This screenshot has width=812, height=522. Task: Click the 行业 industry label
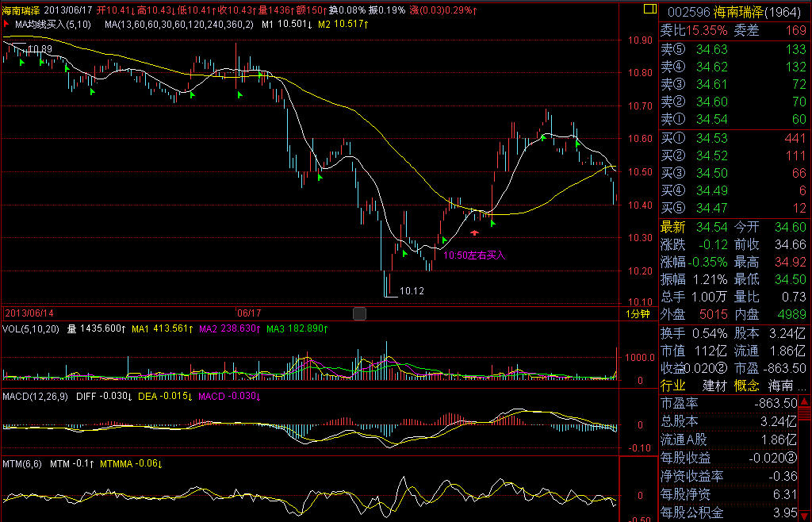[x=673, y=386]
